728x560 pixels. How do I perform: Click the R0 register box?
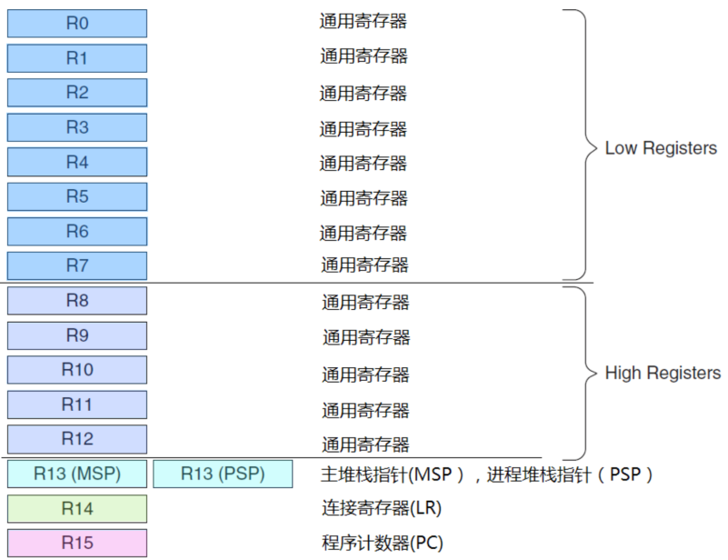(x=77, y=24)
